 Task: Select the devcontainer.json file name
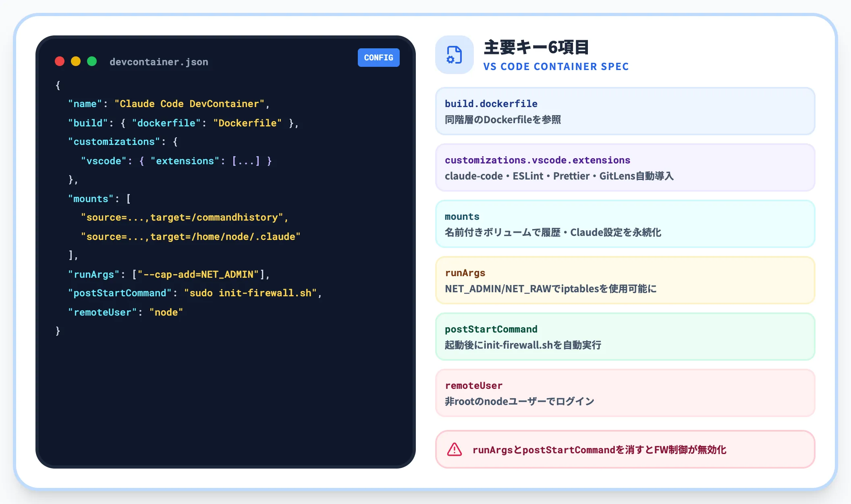tap(159, 62)
